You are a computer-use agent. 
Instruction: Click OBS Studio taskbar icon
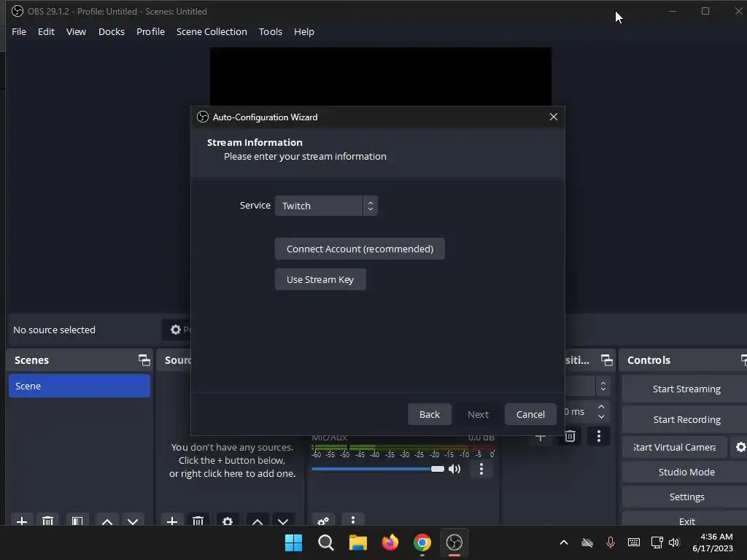(454, 542)
